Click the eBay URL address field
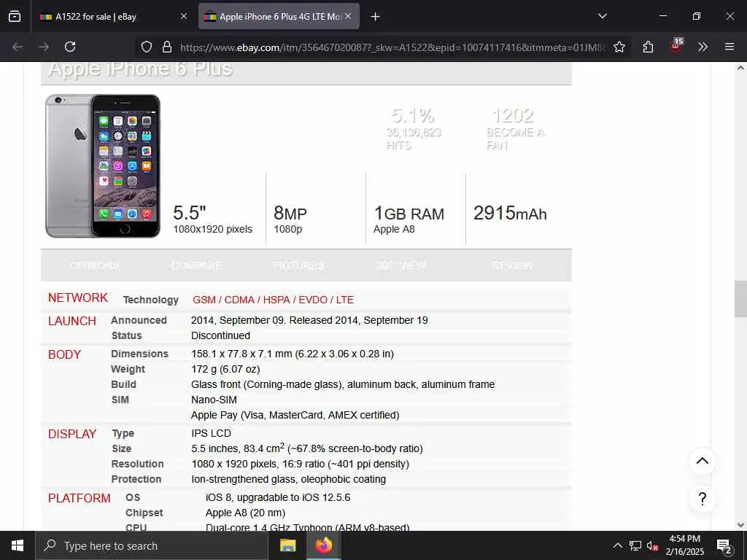This screenshot has width=747, height=560. click(x=393, y=47)
